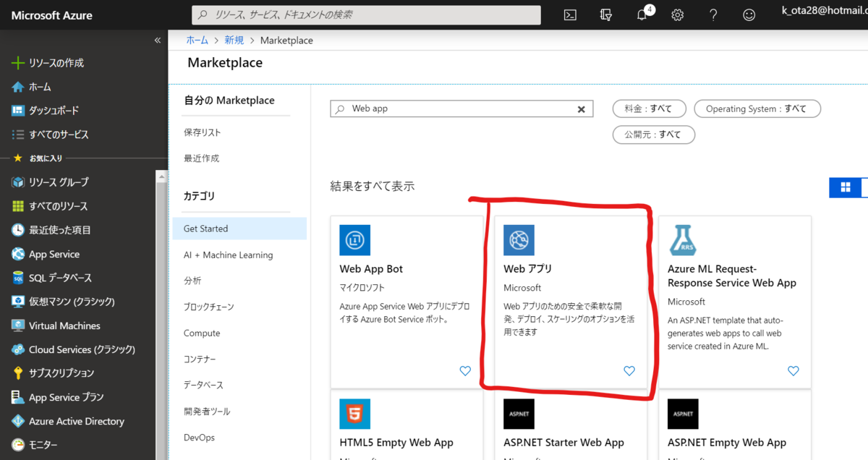Screen dimensions: 868x460
Task: Select DevOps category
Action: coord(199,438)
